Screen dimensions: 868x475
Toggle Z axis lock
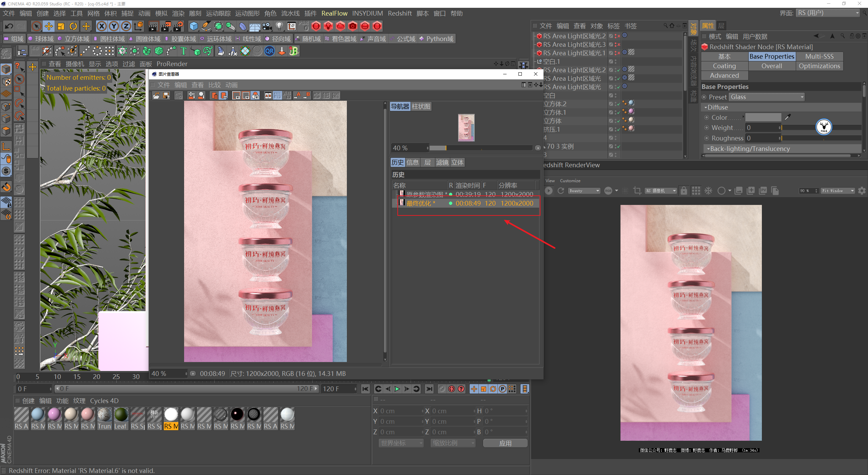[x=126, y=26]
